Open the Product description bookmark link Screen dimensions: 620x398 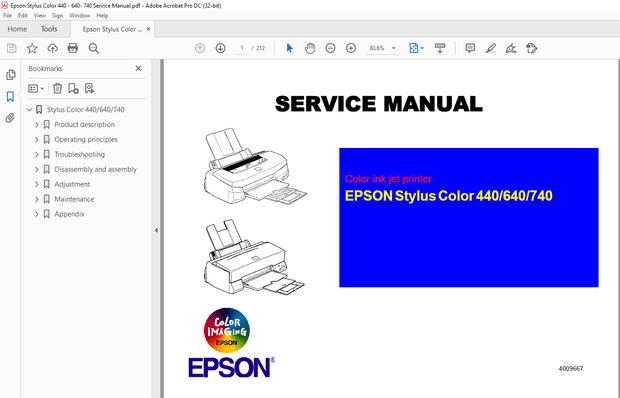tap(85, 124)
